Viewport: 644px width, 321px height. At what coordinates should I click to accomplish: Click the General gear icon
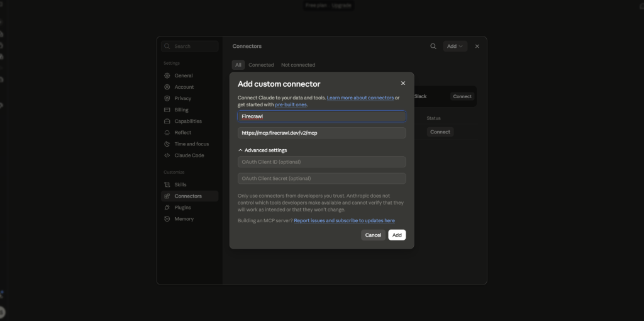pyautogui.click(x=167, y=76)
